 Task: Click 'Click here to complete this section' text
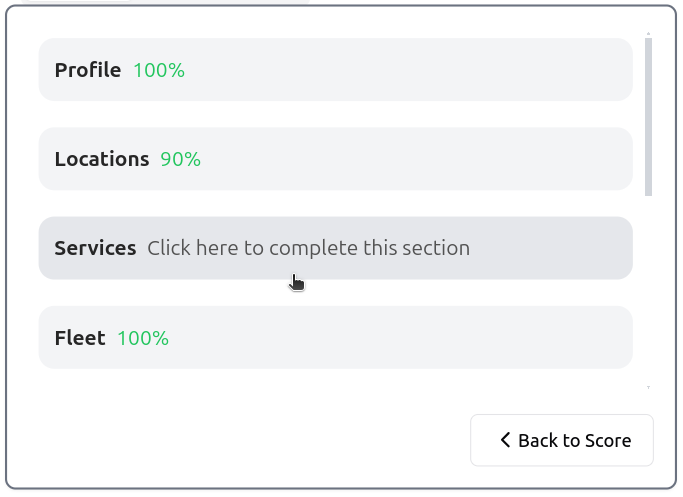click(x=308, y=248)
